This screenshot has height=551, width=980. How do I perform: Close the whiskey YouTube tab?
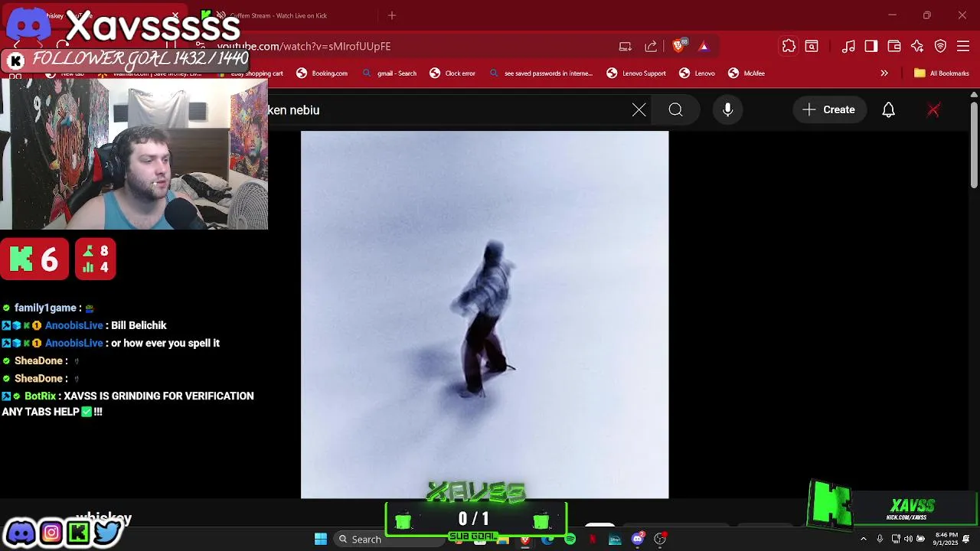coord(175,15)
